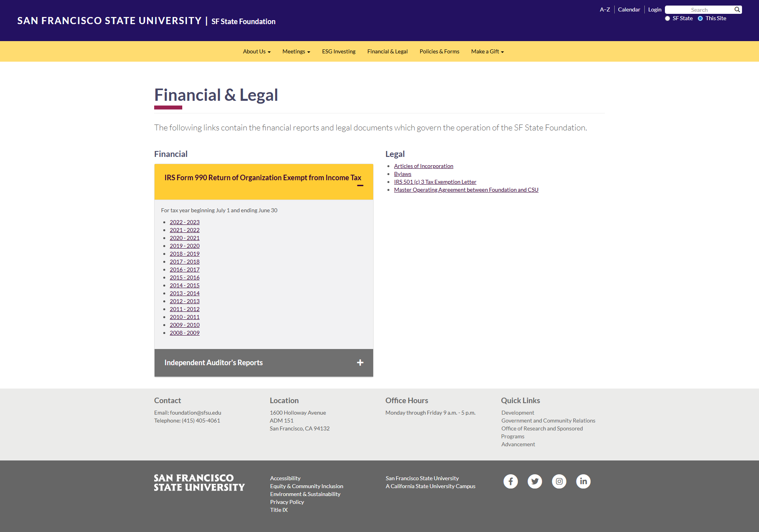Open the Calendar link in header
Viewport: 759px width, 532px height.
coord(629,9)
